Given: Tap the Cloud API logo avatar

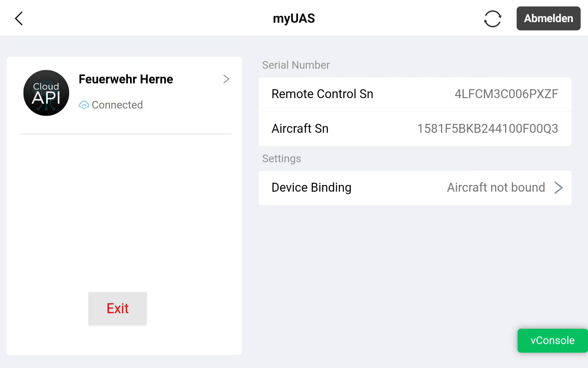Looking at the screenshot, I should [x=46, y=93].
